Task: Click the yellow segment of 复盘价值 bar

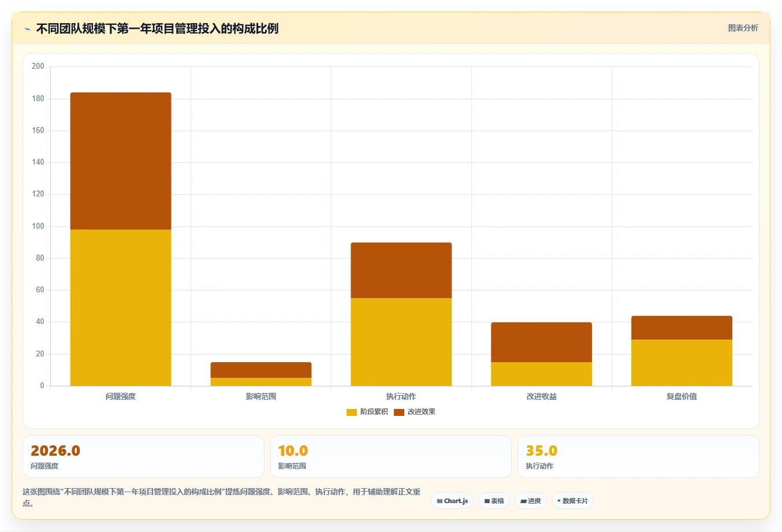Action: click(682, 363)
